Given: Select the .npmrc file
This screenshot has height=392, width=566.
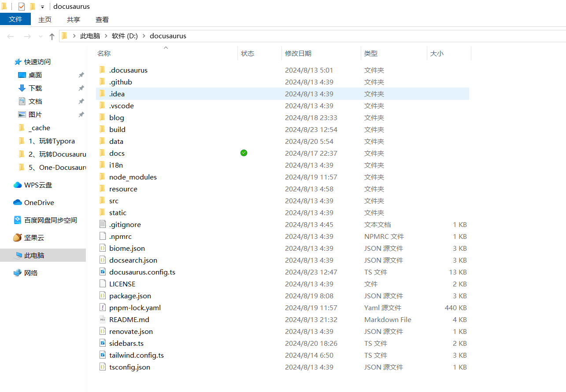Looking at the screenshot, I should 120,237.
